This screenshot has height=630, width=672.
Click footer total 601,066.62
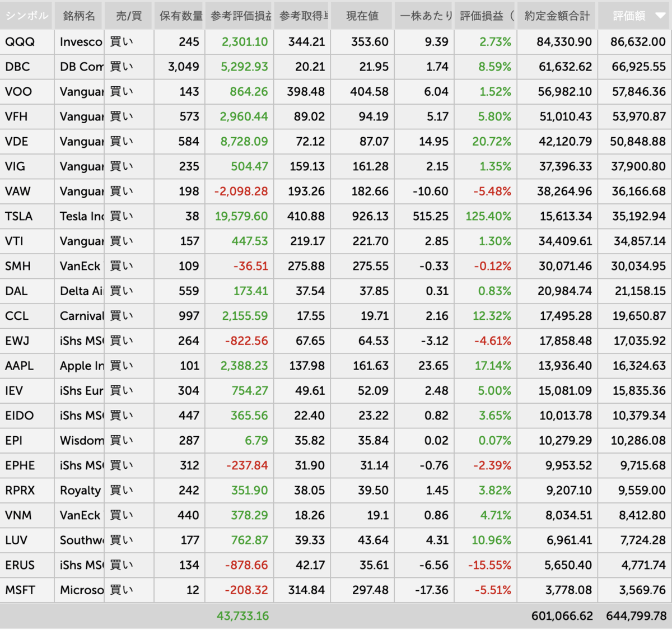(562, 616)
